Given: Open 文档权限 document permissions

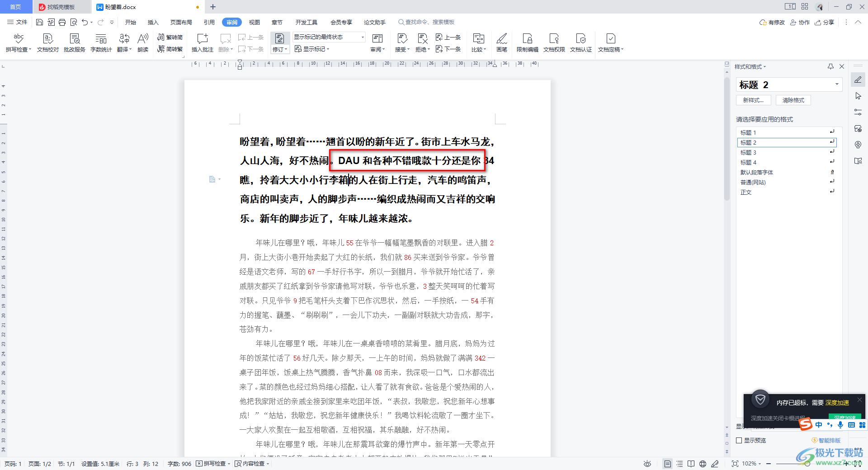Looking at the screenshot, I should [554, 42].
